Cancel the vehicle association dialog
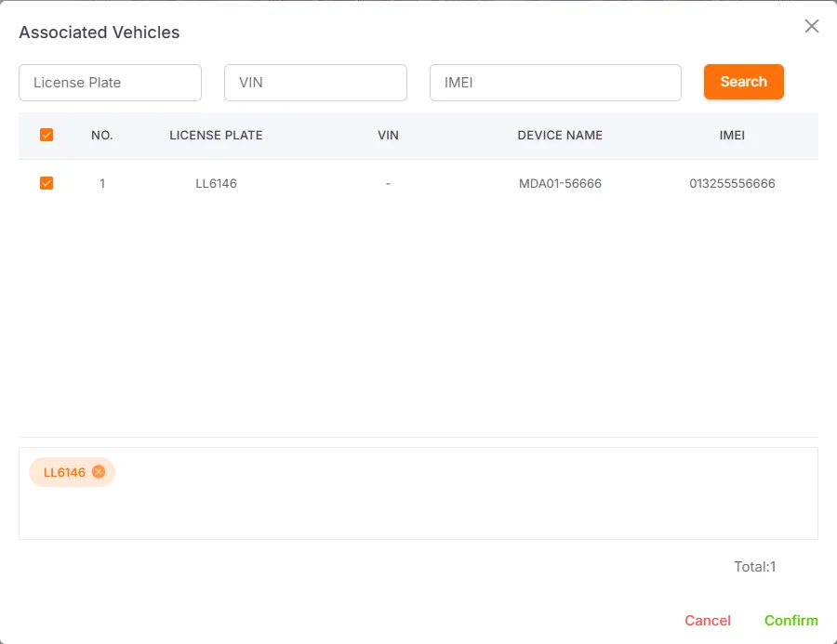This screenshot has height=644, width=837. pyautogui.click(x=708, y=620)
